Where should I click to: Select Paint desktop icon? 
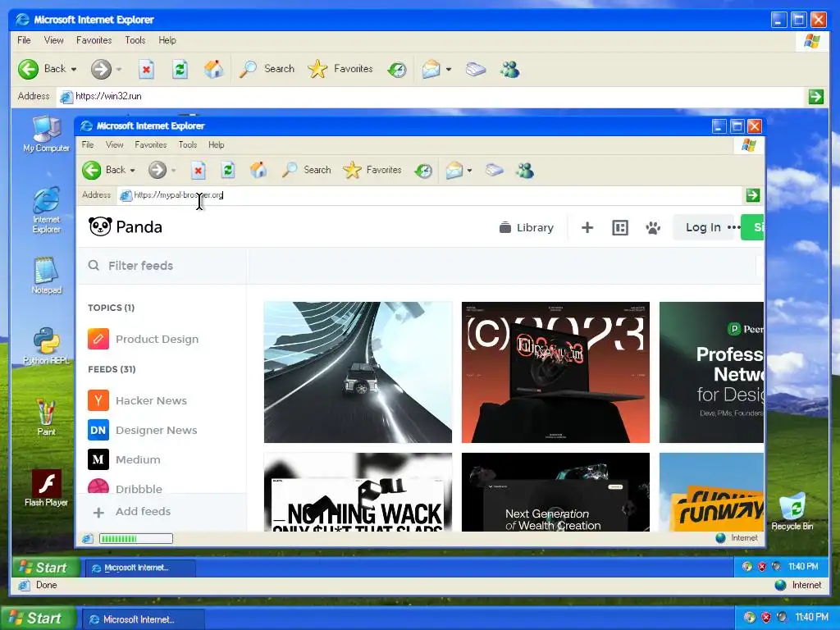click(x=47, y=418)
